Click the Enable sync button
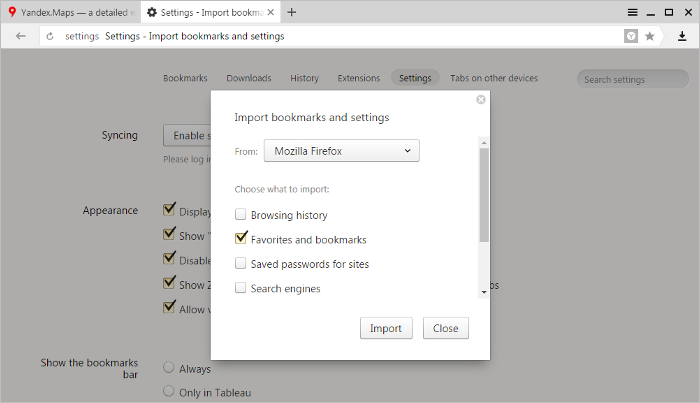700x403 pixels. 187,135
